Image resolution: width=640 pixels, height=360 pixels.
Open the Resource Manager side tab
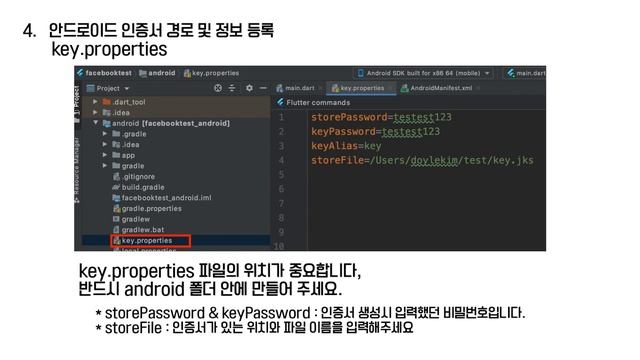coord(77,169)
